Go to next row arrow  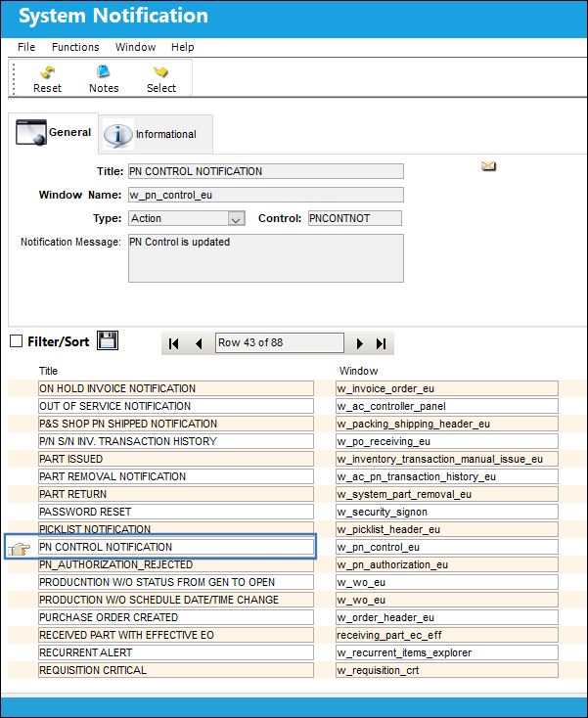[359, 343]
